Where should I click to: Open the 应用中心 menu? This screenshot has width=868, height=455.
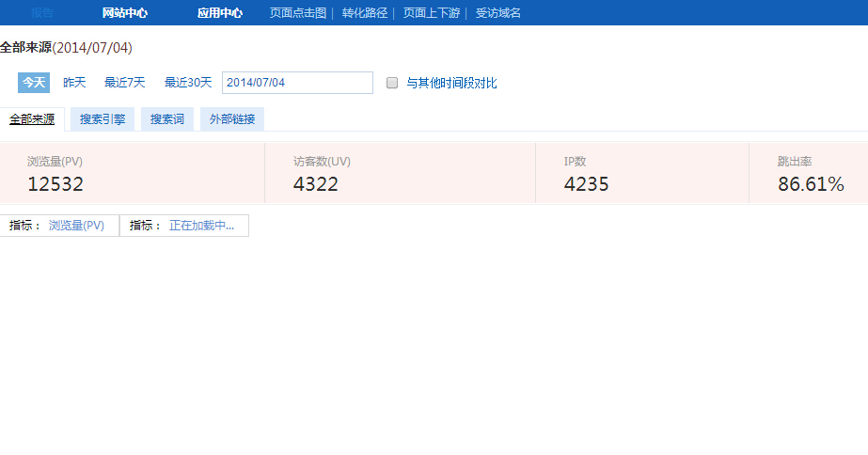point(220,13)
